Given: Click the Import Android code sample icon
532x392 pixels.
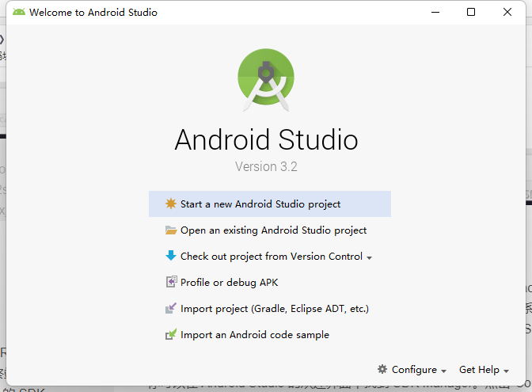Looking at the screenshot, I should [171, 334].
